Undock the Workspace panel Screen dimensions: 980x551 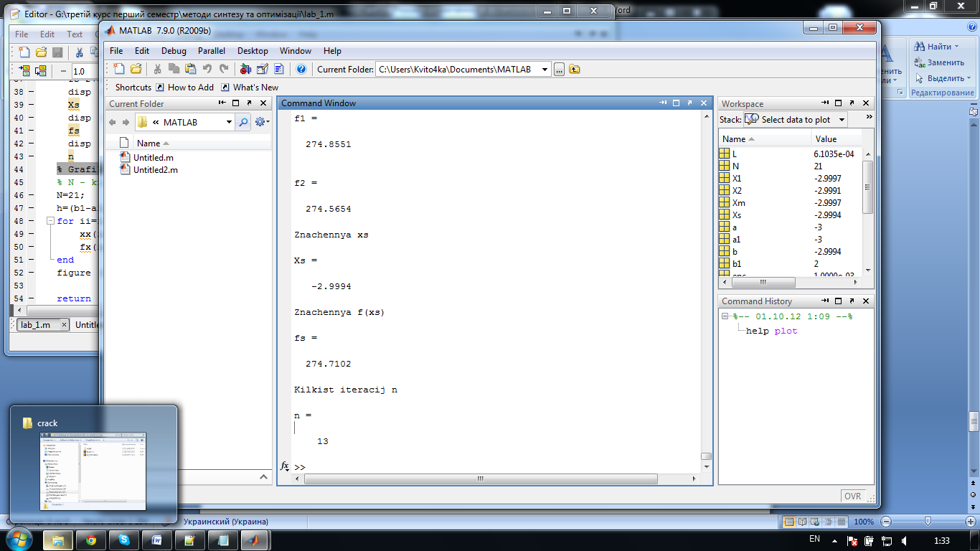852,103
